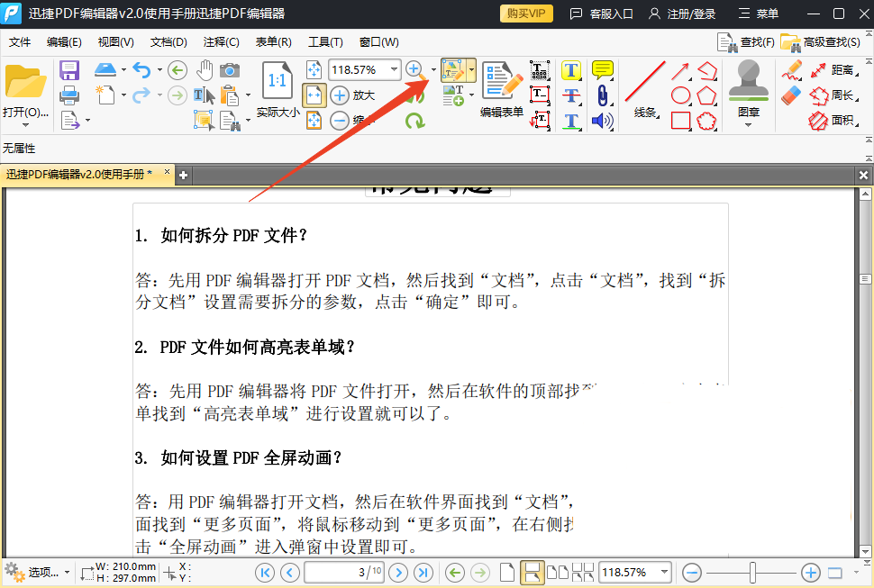Rotate the page with the green arrow icon
Image resolution: width=874 pixels, height=588 pixels.
click(415, 121)
